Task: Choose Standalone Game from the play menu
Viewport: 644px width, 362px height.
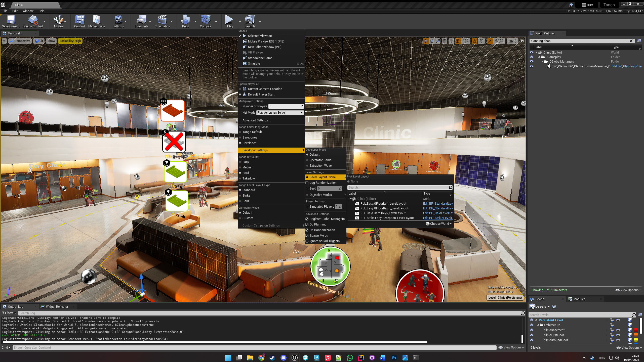Action: [x=271, y=58]
